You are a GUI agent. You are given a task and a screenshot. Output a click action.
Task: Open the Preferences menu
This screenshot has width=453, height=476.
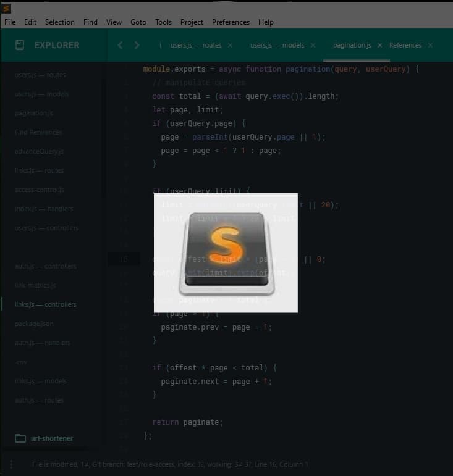(x=231, y=22)
